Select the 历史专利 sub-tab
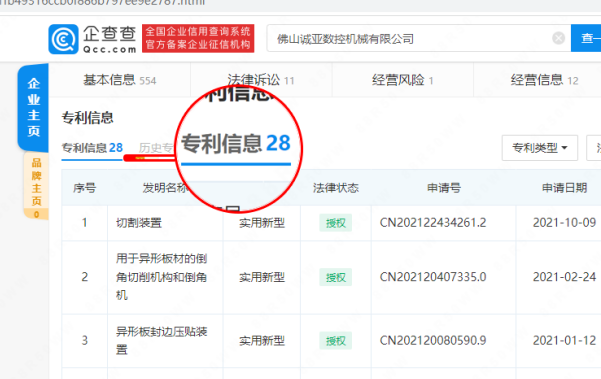The width and height of the screenshot is (601, 379). pyautogui.click(x=156, y=148)
